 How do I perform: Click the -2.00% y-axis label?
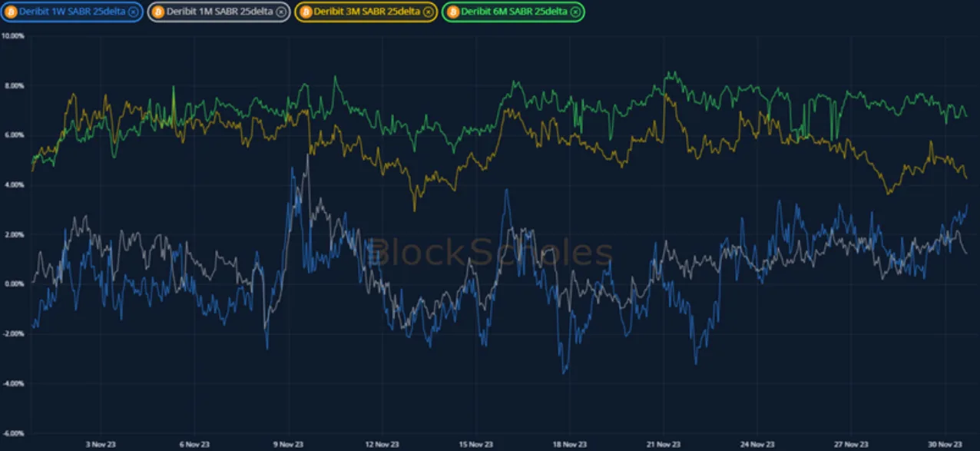tap(14, 334)
